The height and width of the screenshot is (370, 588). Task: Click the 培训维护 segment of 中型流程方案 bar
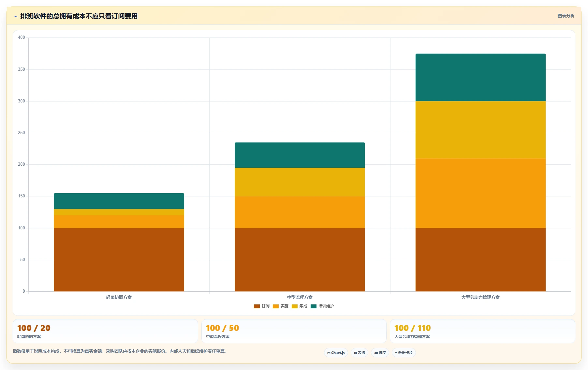(x=300, y=155)
